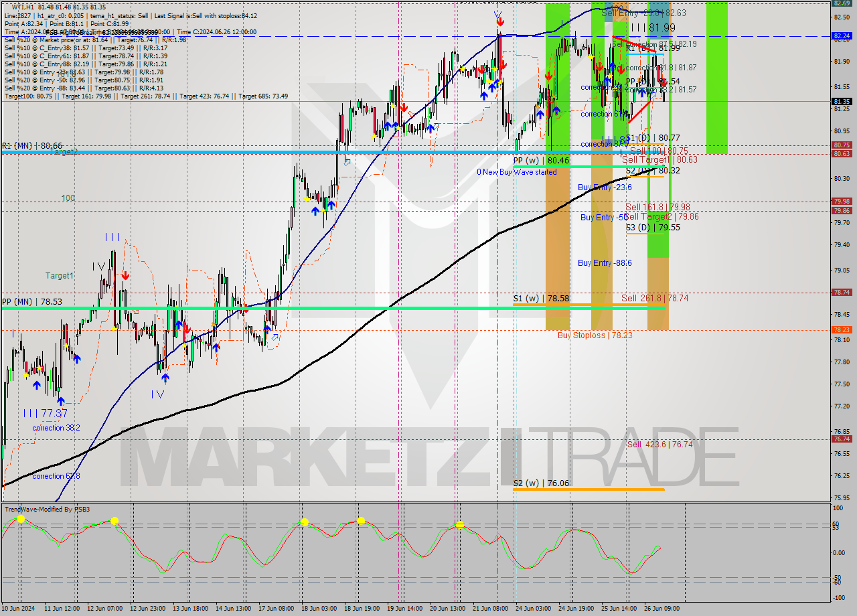Click the 'PP (MN) | 78.53' pivot label
857x616 pixels.
(32, 302)
